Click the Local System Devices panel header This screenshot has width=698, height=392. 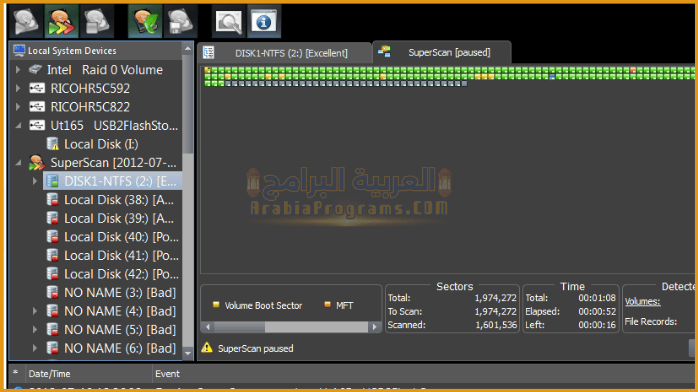click(95, 51)
